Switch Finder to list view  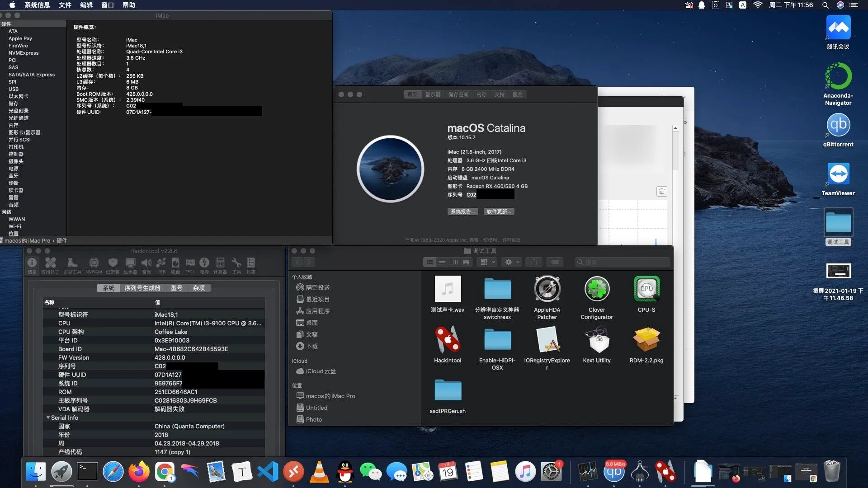pyautogui.click(x=442, y=262)
